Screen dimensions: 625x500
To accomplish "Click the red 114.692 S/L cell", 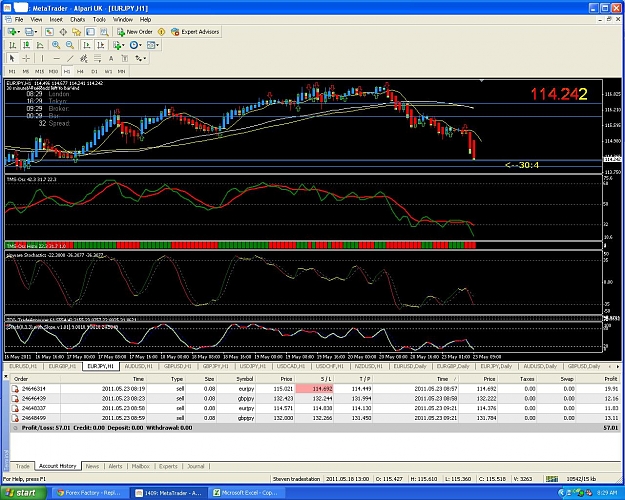I will [314, 389].
